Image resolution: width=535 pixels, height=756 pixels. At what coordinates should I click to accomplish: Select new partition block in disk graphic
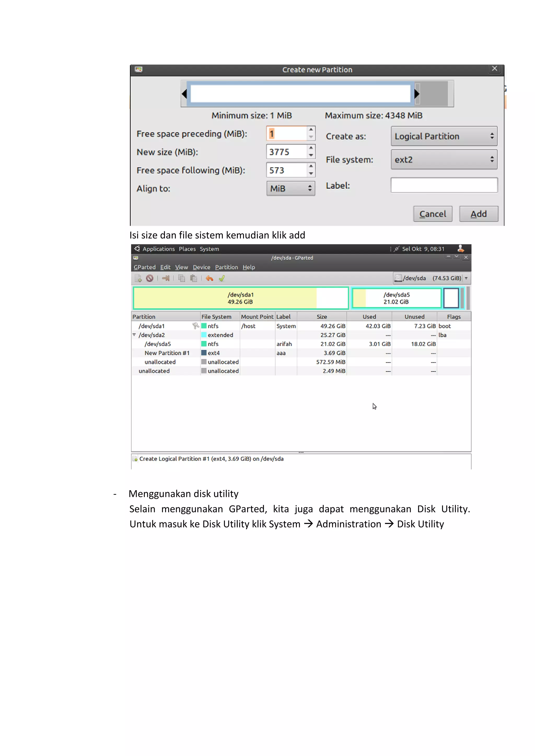tap(451, 298)
